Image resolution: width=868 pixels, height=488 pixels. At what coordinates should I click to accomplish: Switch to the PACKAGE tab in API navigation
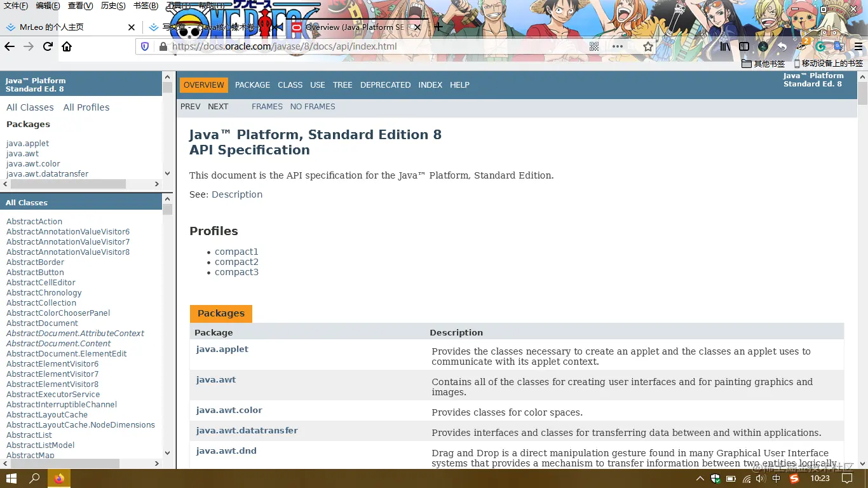point(252,85)
